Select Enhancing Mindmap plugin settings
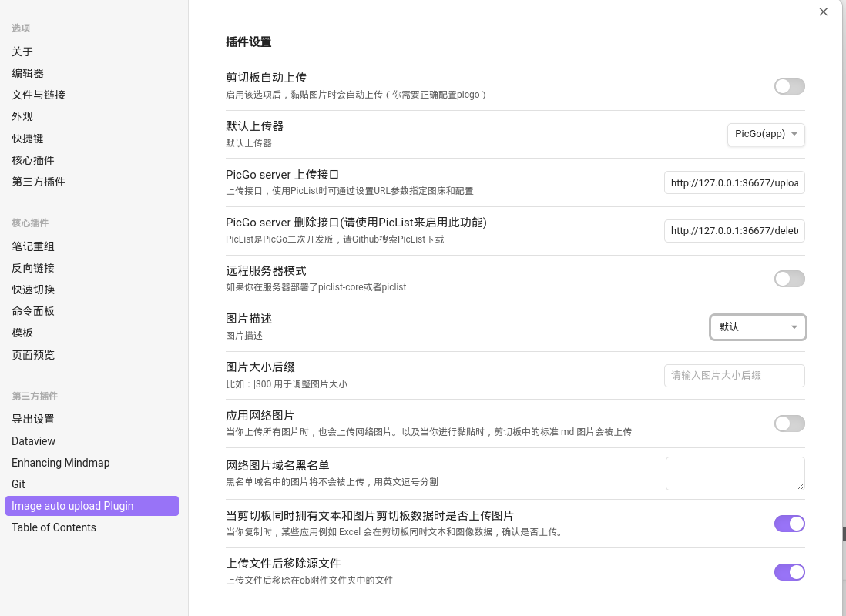 [61, 463]
